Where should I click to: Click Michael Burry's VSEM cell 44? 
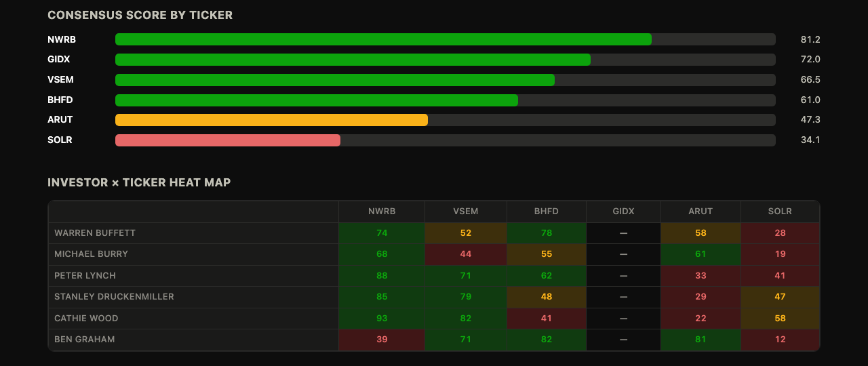pyautogui.click(x=466, y=254)
